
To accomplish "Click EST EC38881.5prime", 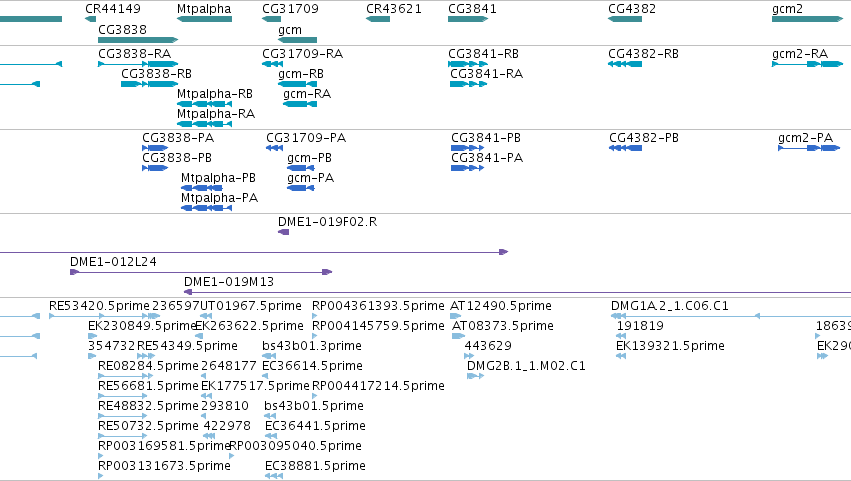I will pos(315,467).
